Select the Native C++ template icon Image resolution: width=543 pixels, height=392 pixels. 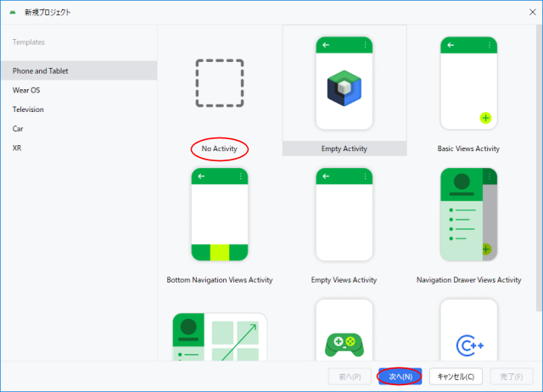[x=468, y=339]
